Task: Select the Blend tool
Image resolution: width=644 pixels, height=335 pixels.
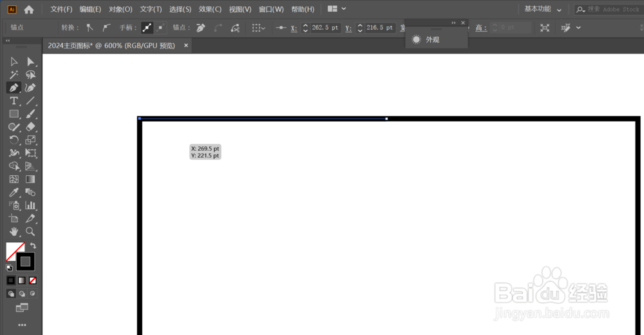Action: 30,193
